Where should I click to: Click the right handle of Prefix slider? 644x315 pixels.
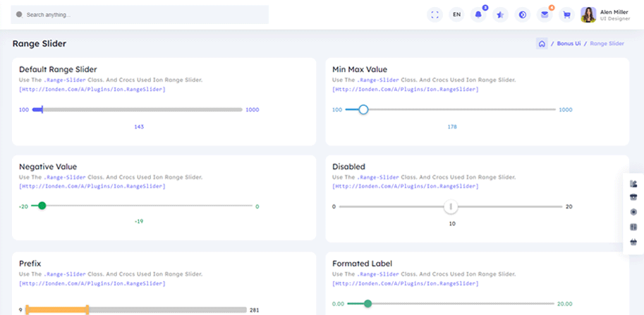click(87, 309)
